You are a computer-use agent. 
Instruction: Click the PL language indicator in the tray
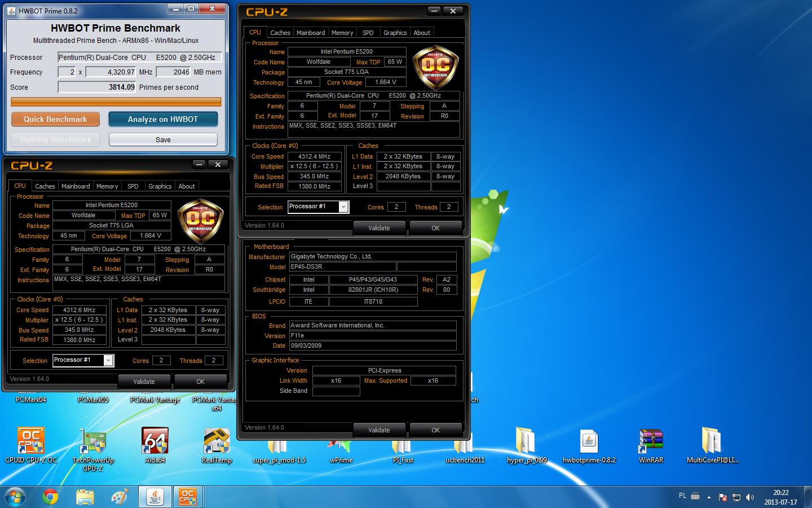682,496
